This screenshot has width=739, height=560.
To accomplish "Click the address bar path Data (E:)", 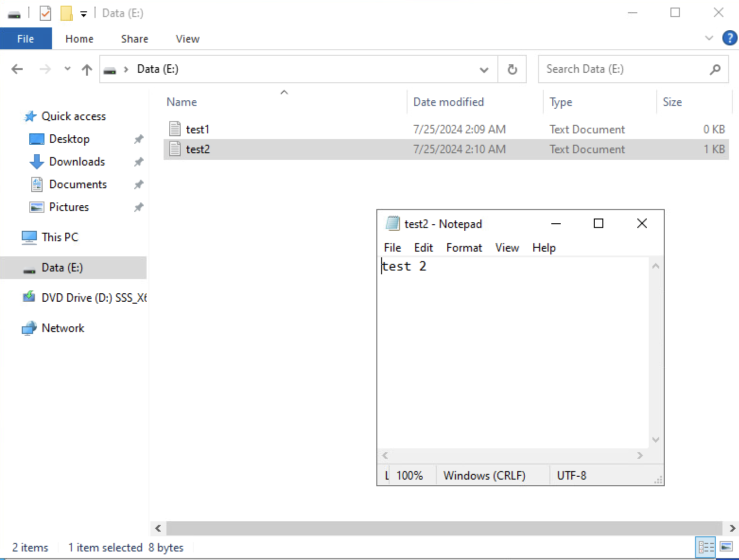I will click(x=157, y=69).
